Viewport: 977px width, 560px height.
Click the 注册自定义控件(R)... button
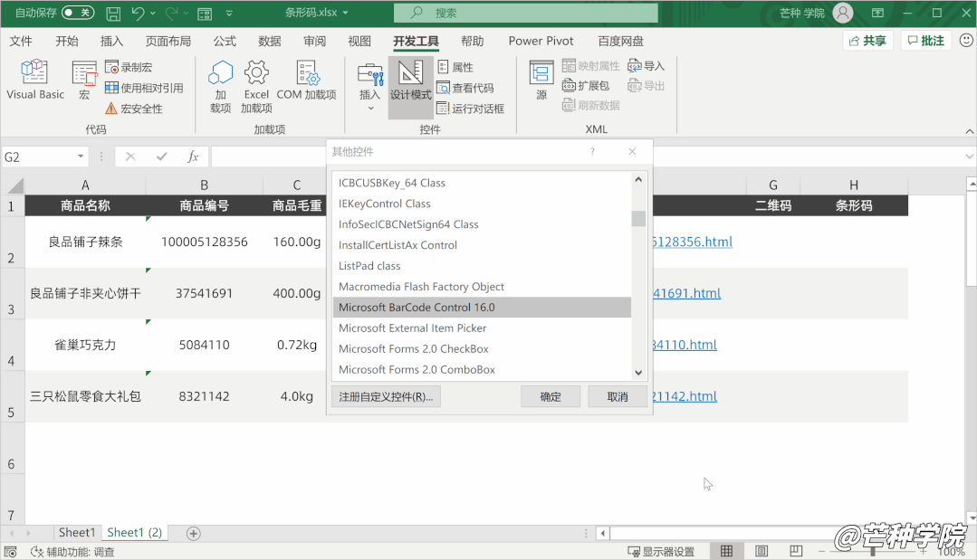tap(386, 396)
